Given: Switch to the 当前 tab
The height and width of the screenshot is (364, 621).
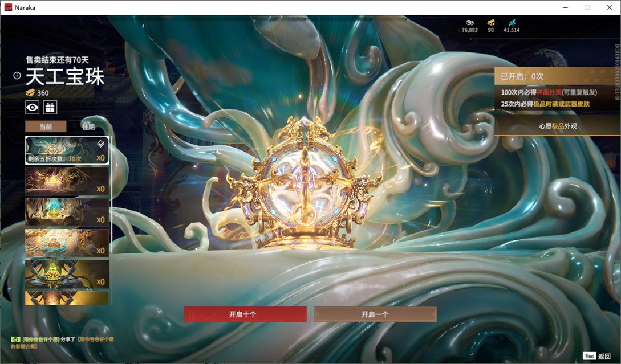Looking at the screenshot, I should [46, 126].
